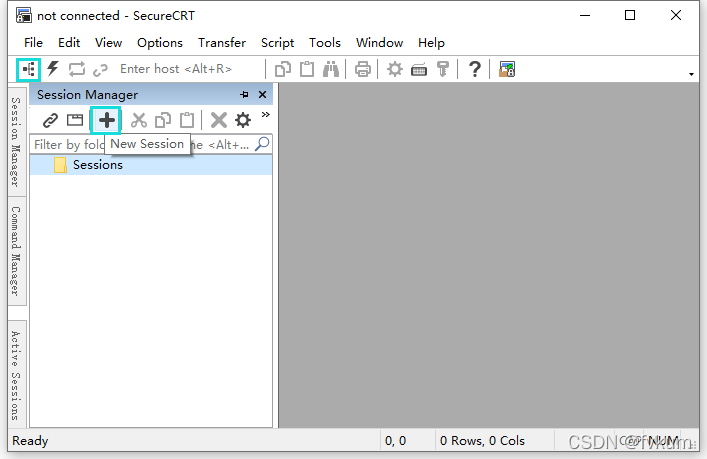Click Connect in Tab icon in Session Manager

(75, 120)
